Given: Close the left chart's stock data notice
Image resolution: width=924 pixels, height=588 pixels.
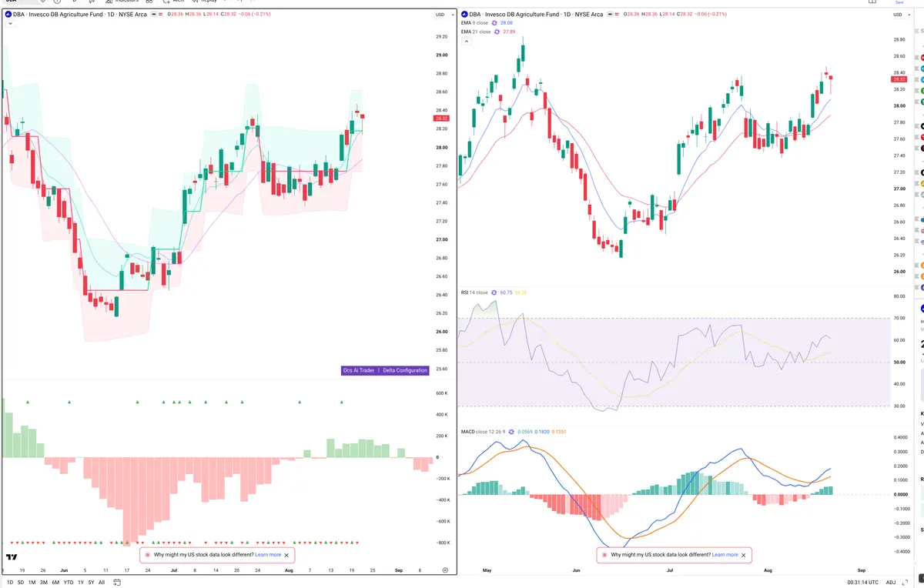Looking at the screenshot, I should (287, 555).
